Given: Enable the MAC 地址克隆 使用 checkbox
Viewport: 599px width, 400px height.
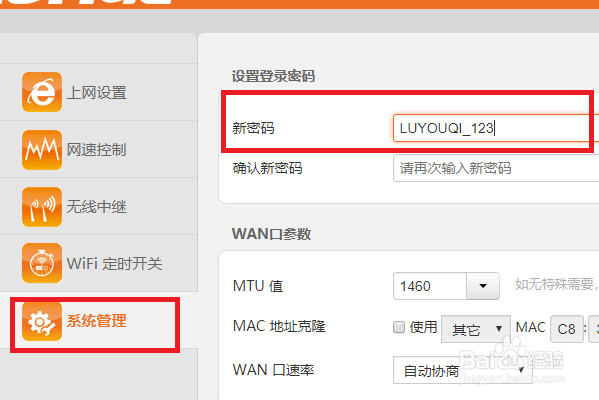Looking at the screenshot, I should pyautogui.click(x=399, y=327).
